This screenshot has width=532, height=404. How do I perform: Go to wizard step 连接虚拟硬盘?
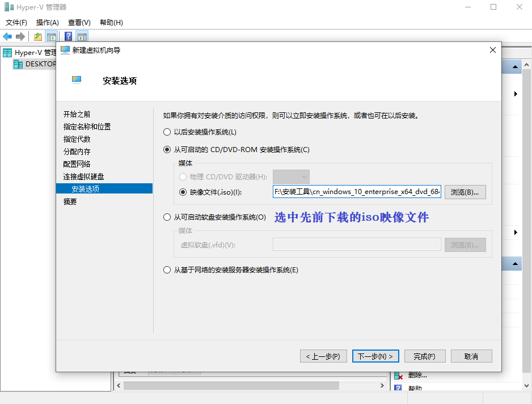click(x=84, y=176)
